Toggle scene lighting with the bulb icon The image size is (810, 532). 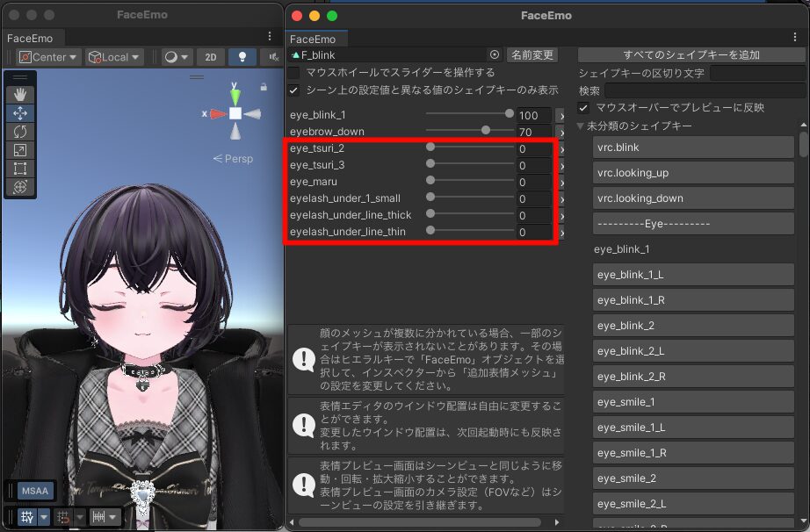point(242,57)
